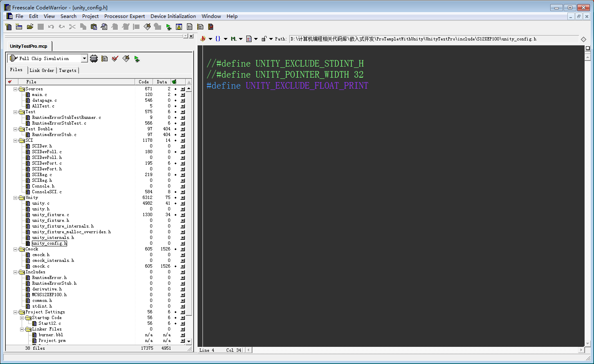
Task: Click the Paste clipboard toolbar icon
Action: [x=94, y=27]
